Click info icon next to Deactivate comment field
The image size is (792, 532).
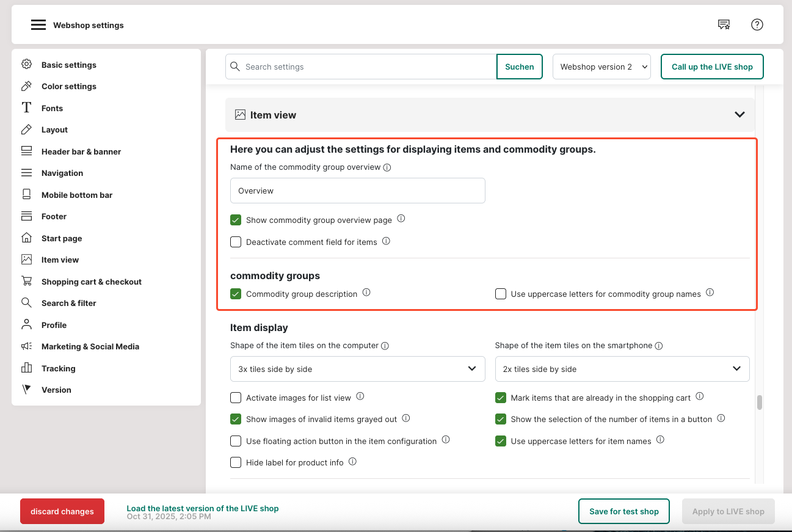(x=386, y=241)
